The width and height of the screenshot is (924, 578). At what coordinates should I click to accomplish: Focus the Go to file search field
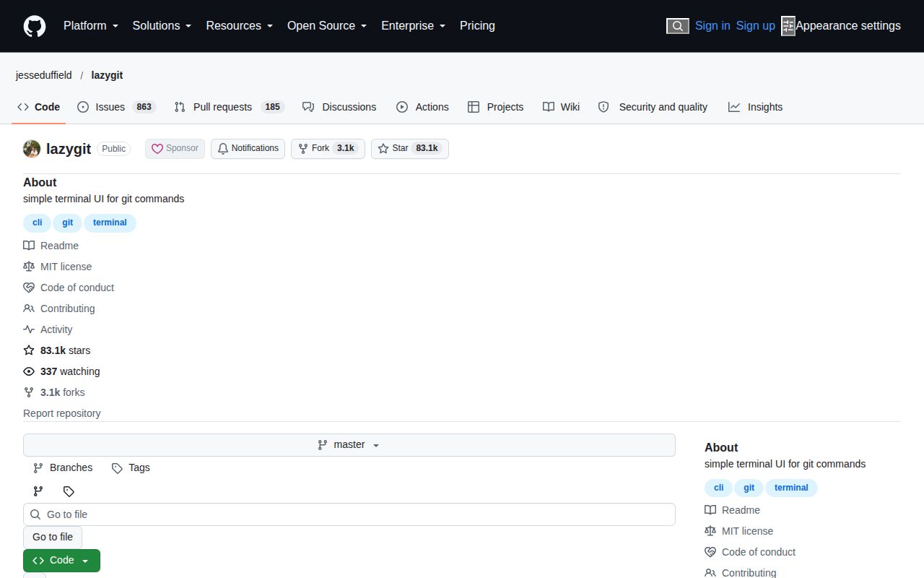pyautogui.click(x=349, y=514)
